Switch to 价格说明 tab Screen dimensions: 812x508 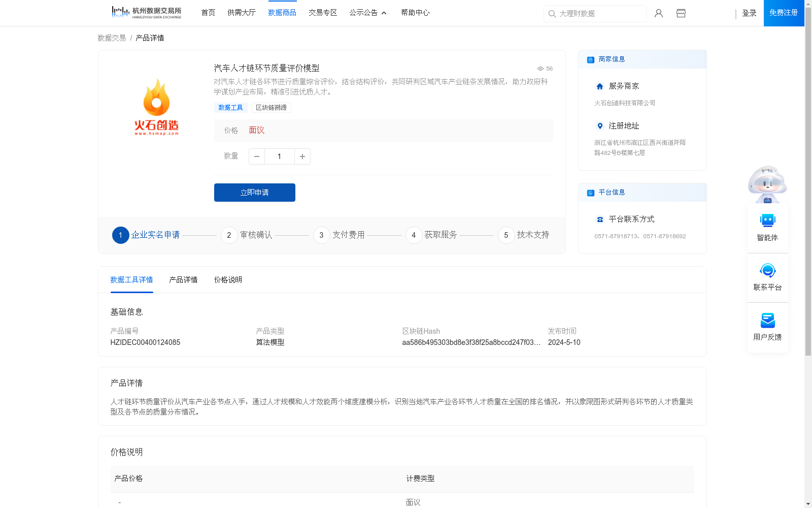coord(228,280)
